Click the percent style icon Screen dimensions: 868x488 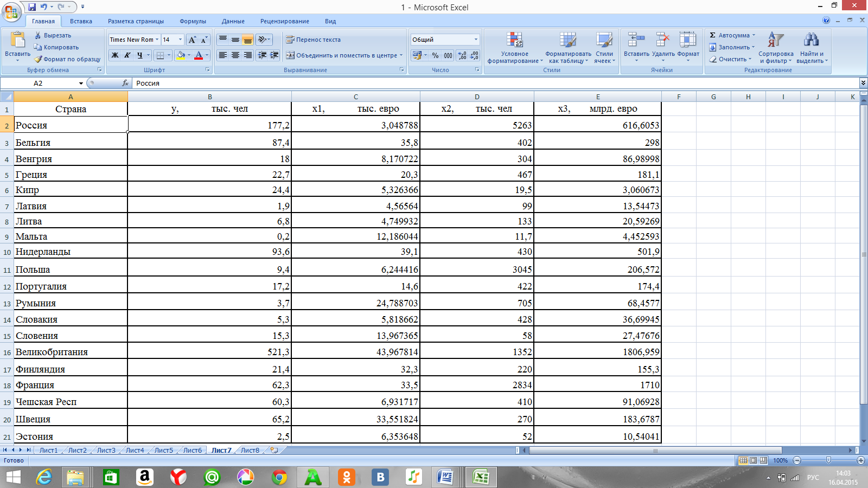coord(435,55)
